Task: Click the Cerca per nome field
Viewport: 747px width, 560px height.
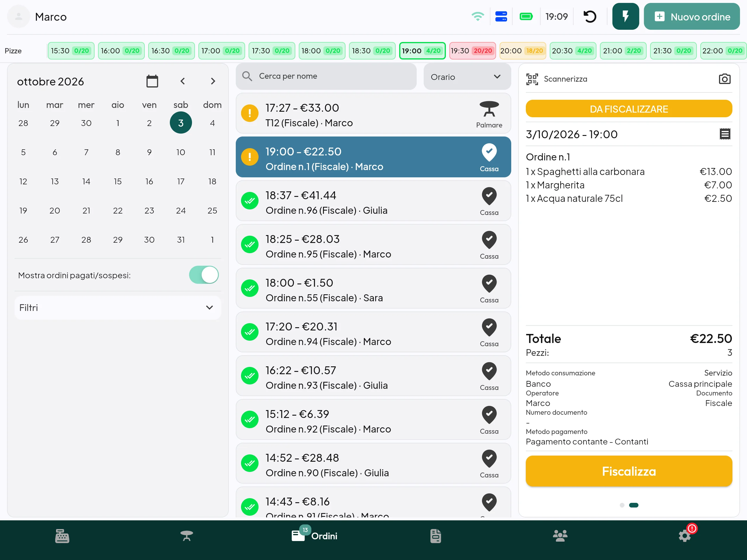Action: pos(326,76)
